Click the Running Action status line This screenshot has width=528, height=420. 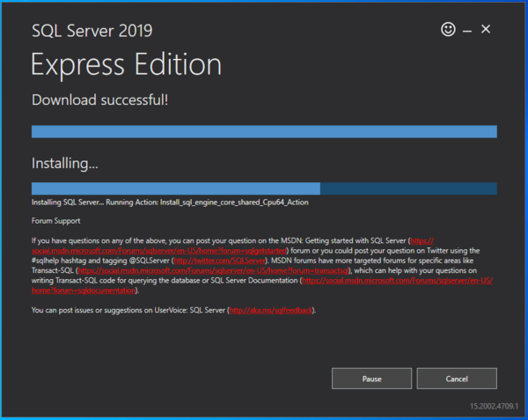click(170, 203)
